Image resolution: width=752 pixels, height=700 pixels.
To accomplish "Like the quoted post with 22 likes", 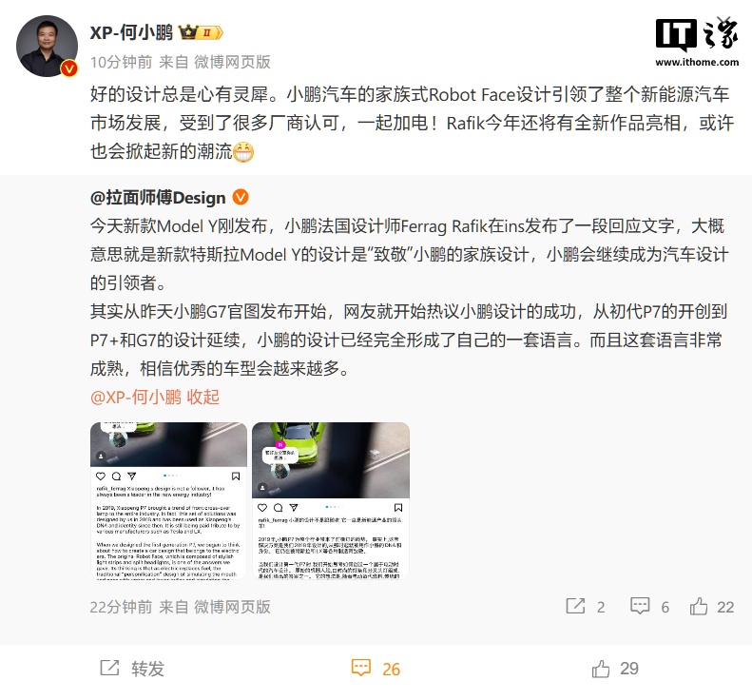I will pos(699,607).
